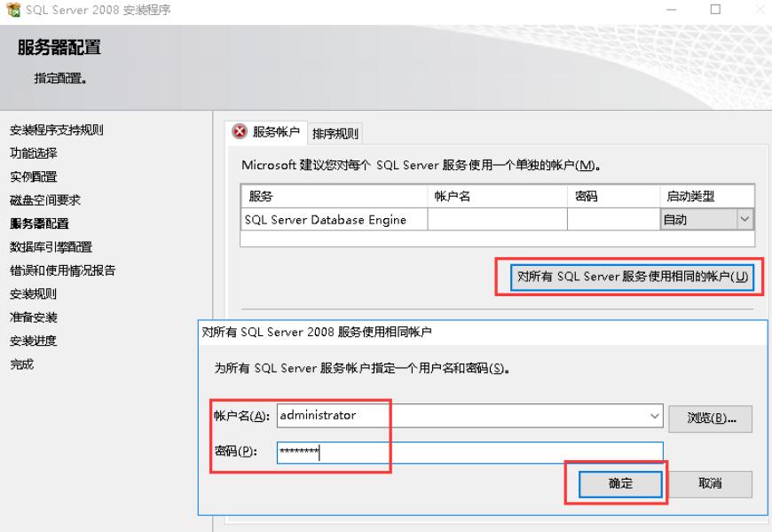Select 实例配置 step in sidebar
Viewport: 772px width, 532px height.
click(x=34, y=176)
